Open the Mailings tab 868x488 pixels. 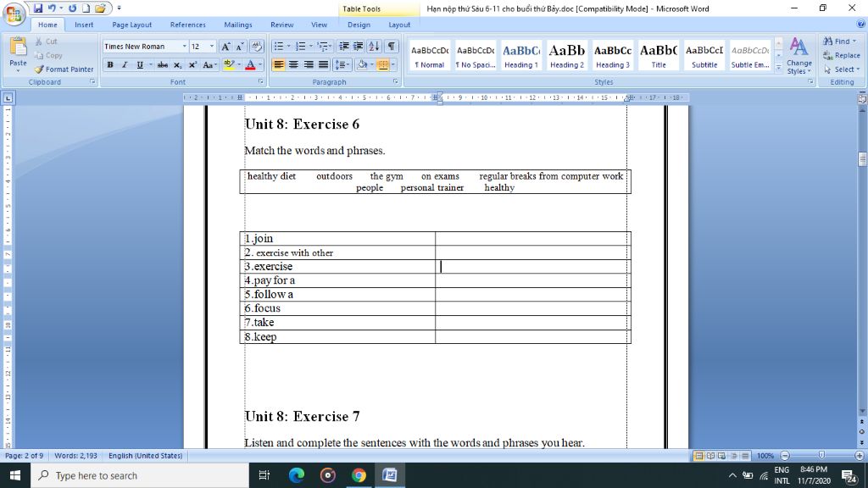pos(238,25)
